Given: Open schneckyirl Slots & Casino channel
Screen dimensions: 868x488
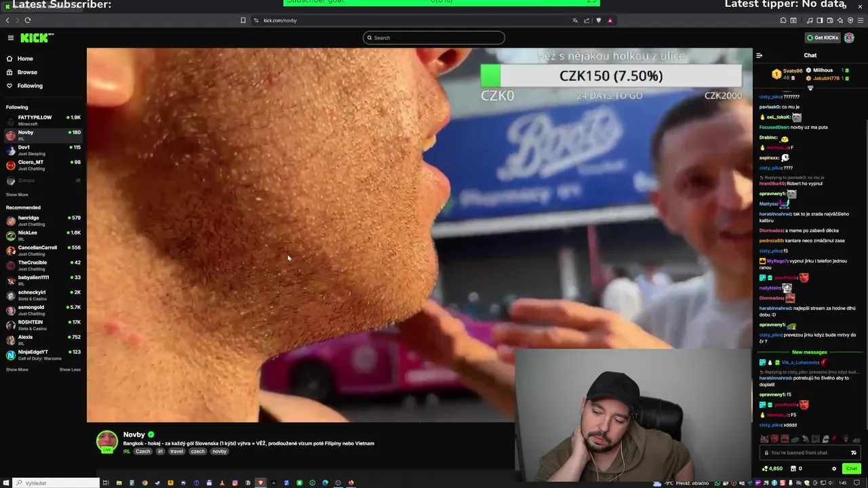Looking at the screenshot, I should click(x=43, y=295).
